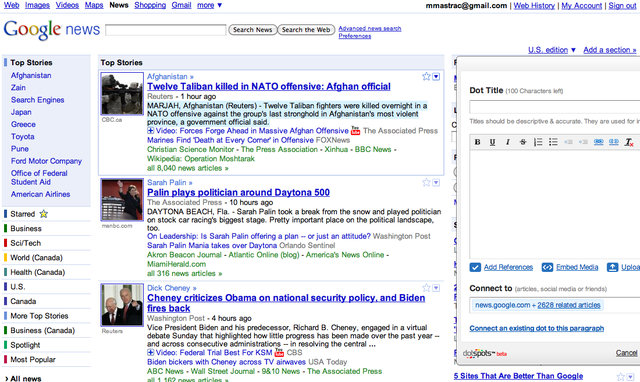
Task: Click the decrease indent (outdent) icon
Action: [568, 142]
